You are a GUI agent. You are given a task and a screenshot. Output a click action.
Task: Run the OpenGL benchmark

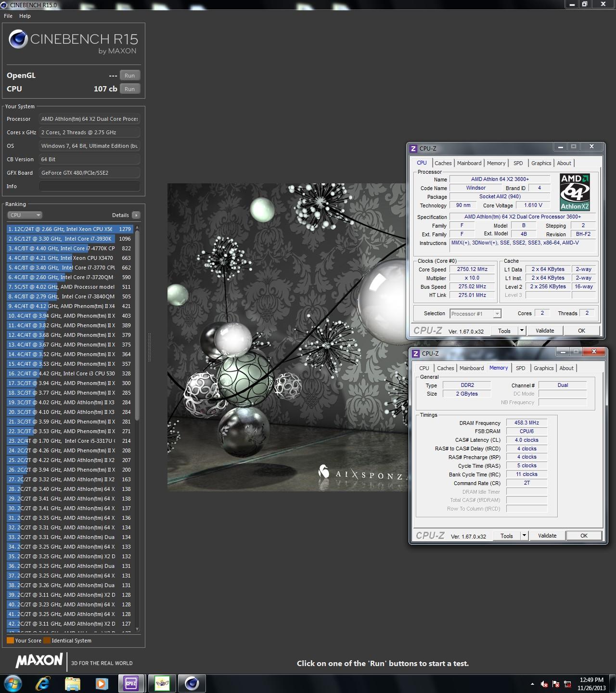pos(130,76)
